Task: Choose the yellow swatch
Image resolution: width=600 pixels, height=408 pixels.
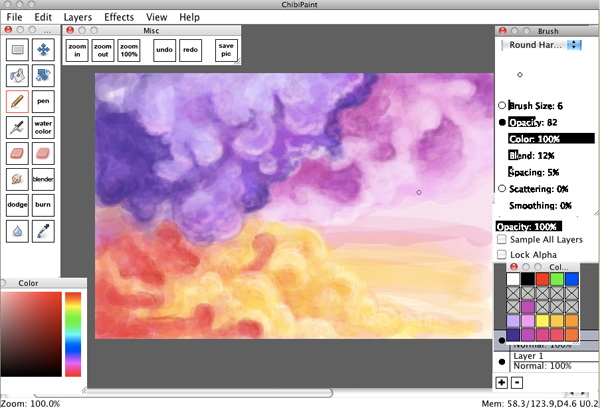Action: tap(542, 321)
